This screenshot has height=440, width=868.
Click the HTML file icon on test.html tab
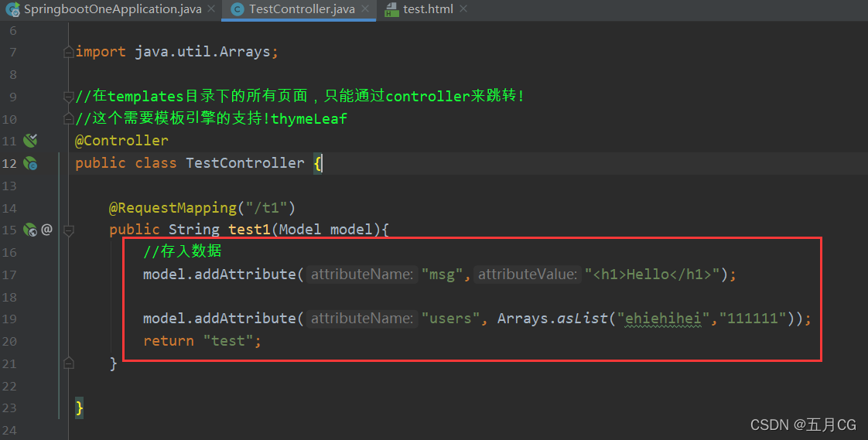[391, 9]
